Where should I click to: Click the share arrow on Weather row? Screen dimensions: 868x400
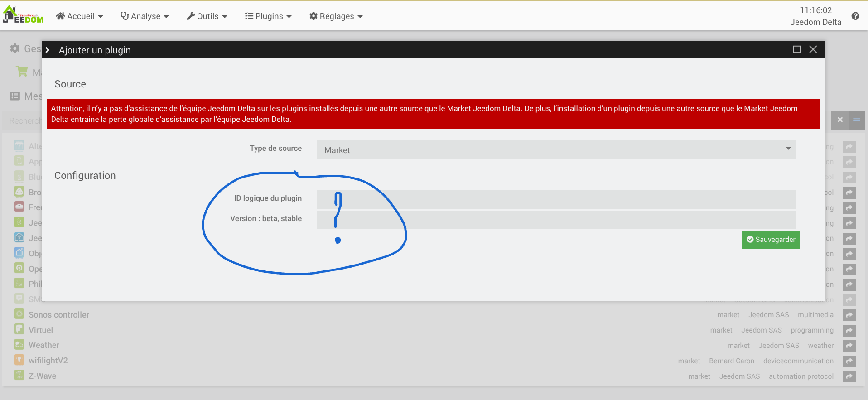849,346
